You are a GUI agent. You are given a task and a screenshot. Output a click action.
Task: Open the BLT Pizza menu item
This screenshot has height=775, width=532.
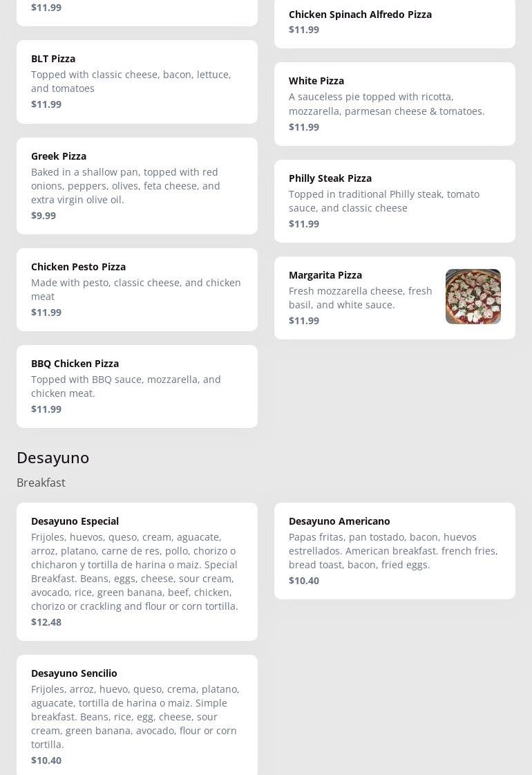click(53, 59)
